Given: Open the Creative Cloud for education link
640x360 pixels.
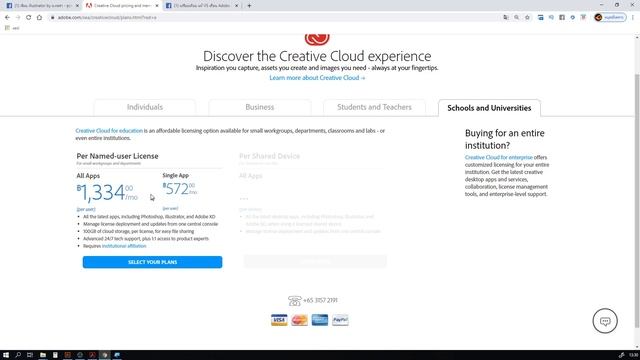Looking at the screenshot, I should (109, 131).
